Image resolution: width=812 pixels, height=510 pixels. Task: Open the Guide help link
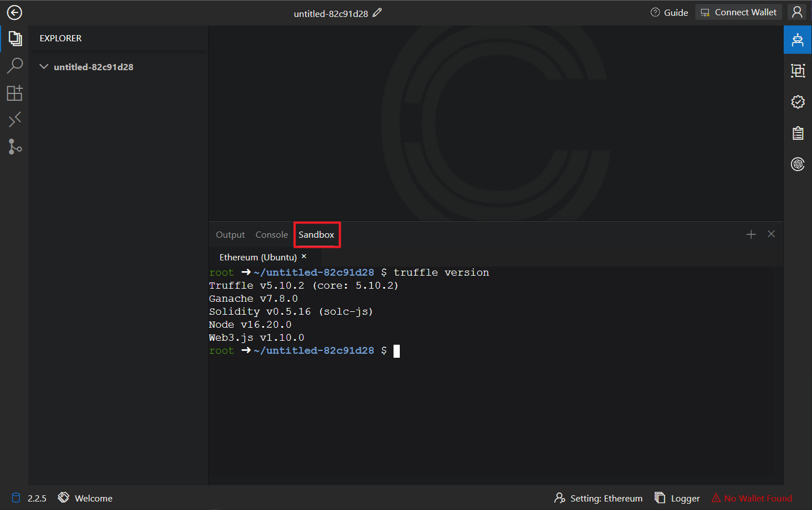pos(669,12)
